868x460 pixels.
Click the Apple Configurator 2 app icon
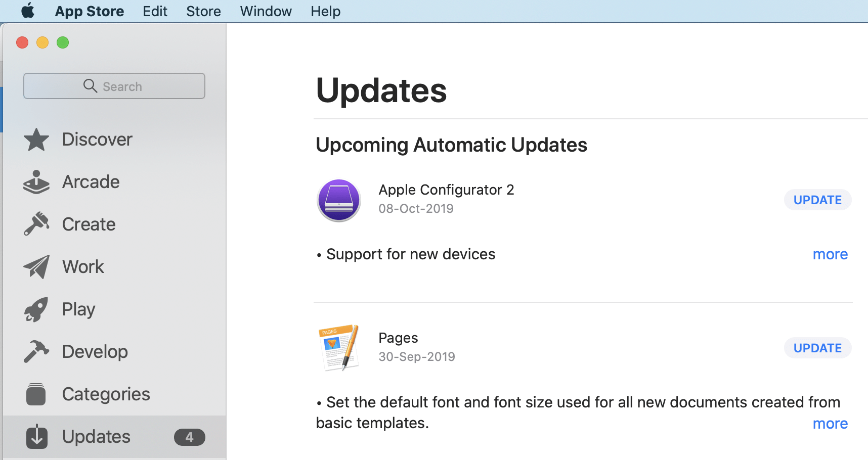click(339, 200)
